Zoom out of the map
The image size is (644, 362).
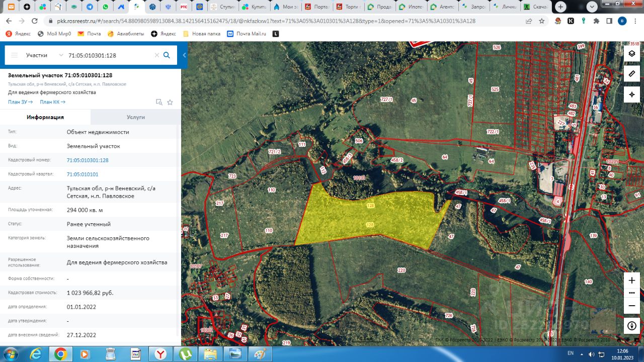632,306
